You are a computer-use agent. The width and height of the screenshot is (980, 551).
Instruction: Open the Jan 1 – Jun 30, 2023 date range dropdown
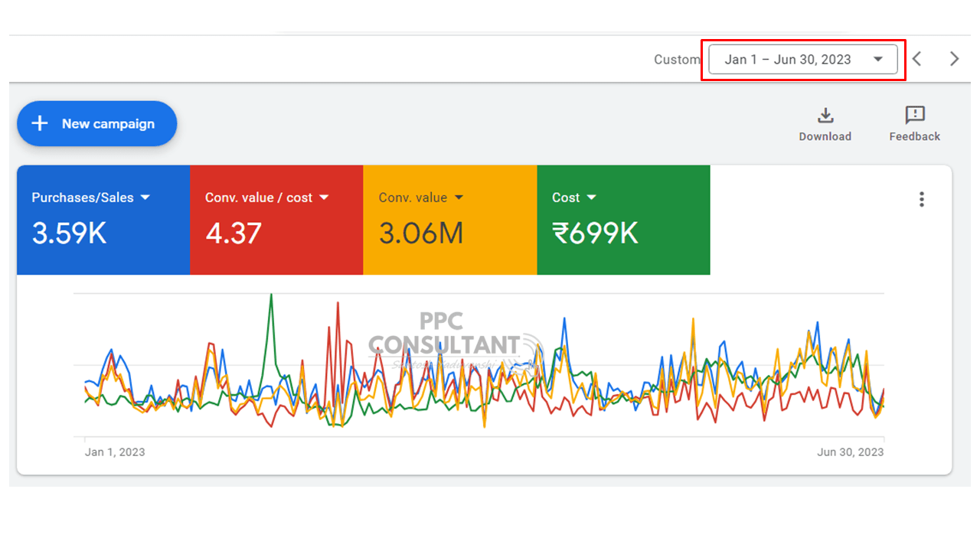point(803,60)
